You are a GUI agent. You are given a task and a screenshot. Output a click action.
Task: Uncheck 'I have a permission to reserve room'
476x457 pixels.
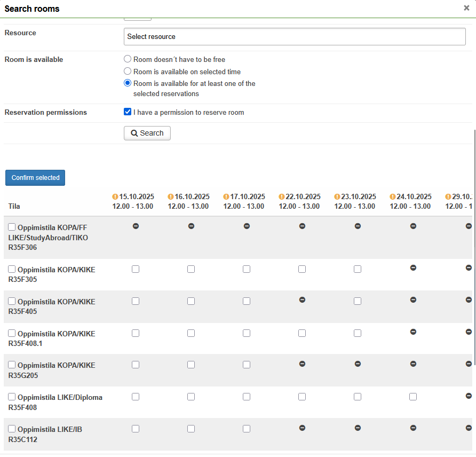(x=128, y=112)
